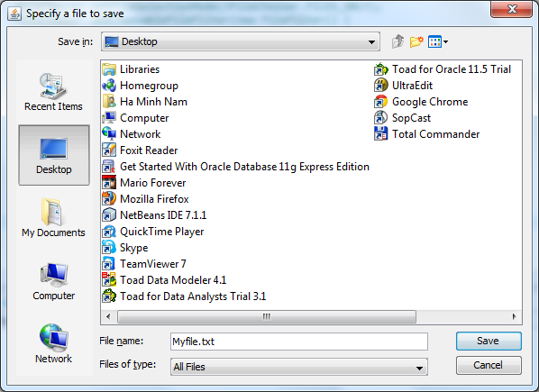Click the 'Skype' file name text
Image resolution: width=539 pixels, height=392 pixels.
134,248
